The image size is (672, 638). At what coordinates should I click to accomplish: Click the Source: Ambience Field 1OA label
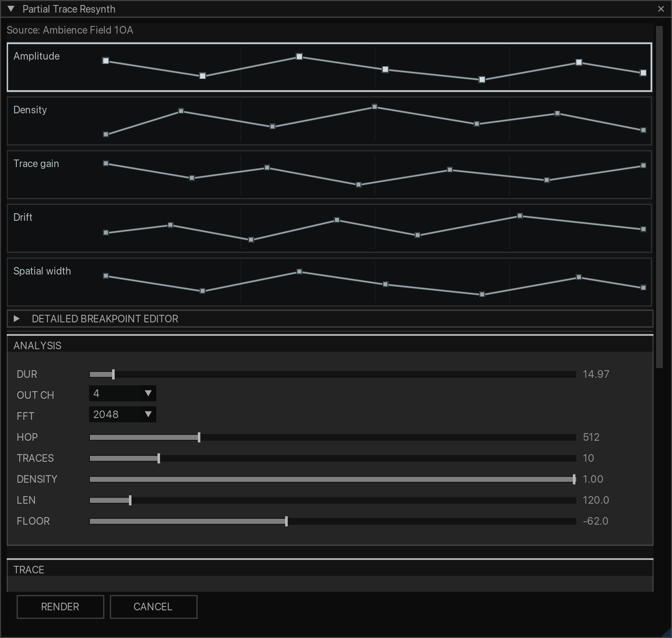tap(70, 30)
